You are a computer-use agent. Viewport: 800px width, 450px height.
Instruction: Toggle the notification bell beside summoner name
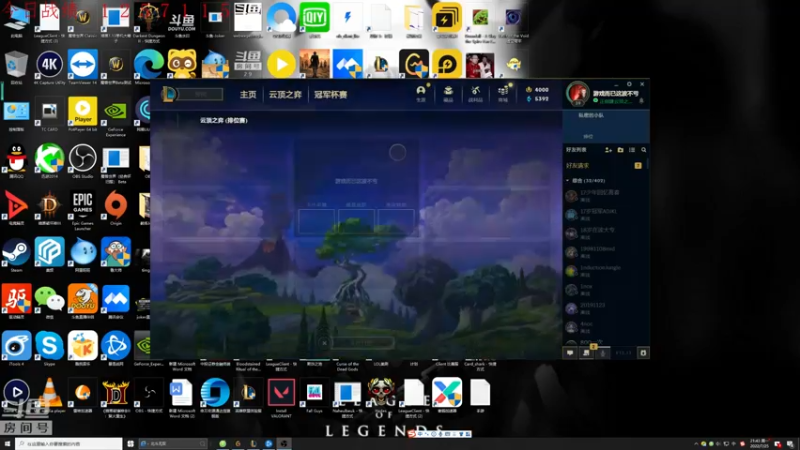tap(641, 101)
